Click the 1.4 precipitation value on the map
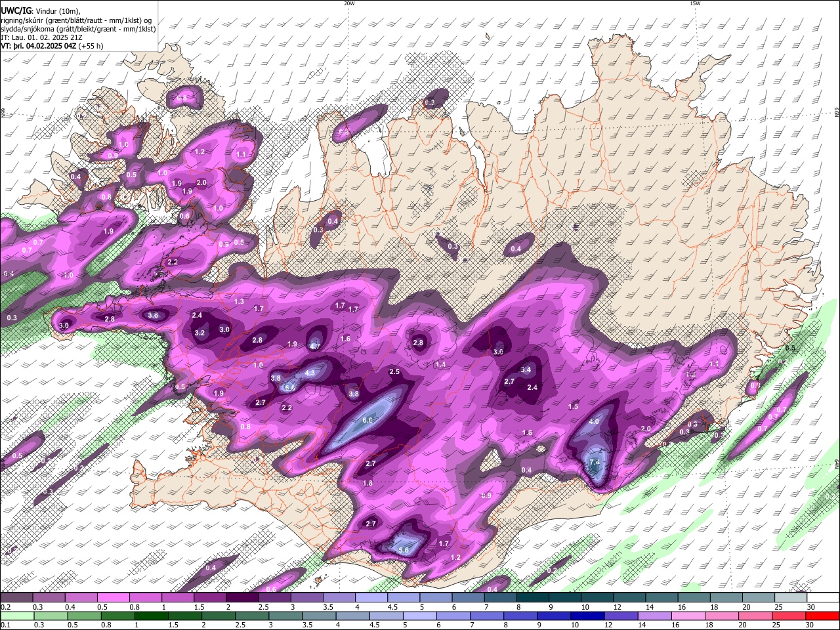The width and height of the screenshot is (840, 630). [440, 365]
